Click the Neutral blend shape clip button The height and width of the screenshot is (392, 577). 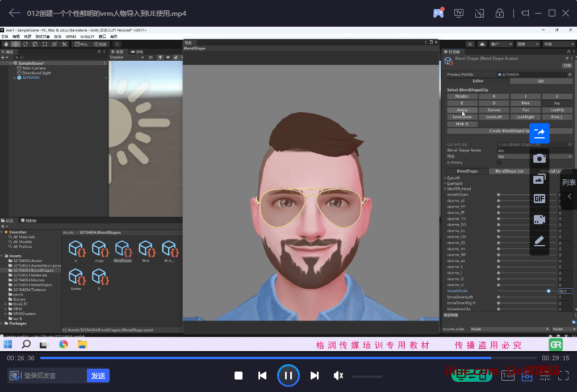pos(462,96)
